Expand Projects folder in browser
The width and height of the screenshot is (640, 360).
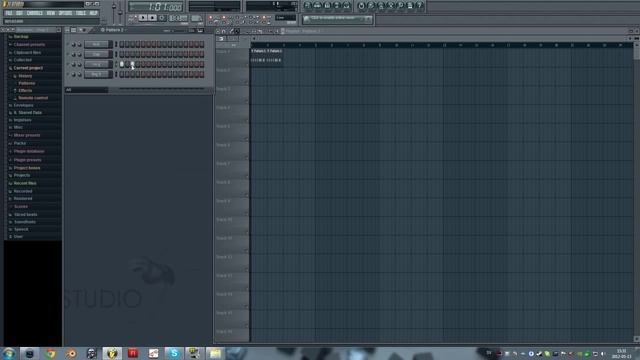(22, 175)
